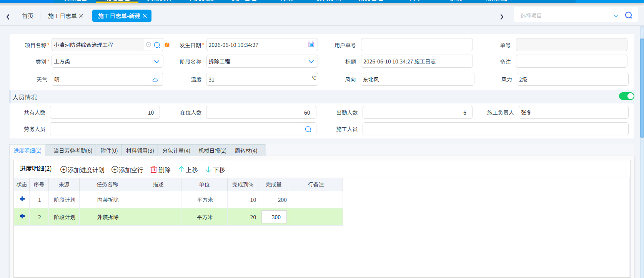Image resolution: width=644 pixels, height=278 pixels.
Task: Click the 温度 input field
Action: (x=262, y=79)
